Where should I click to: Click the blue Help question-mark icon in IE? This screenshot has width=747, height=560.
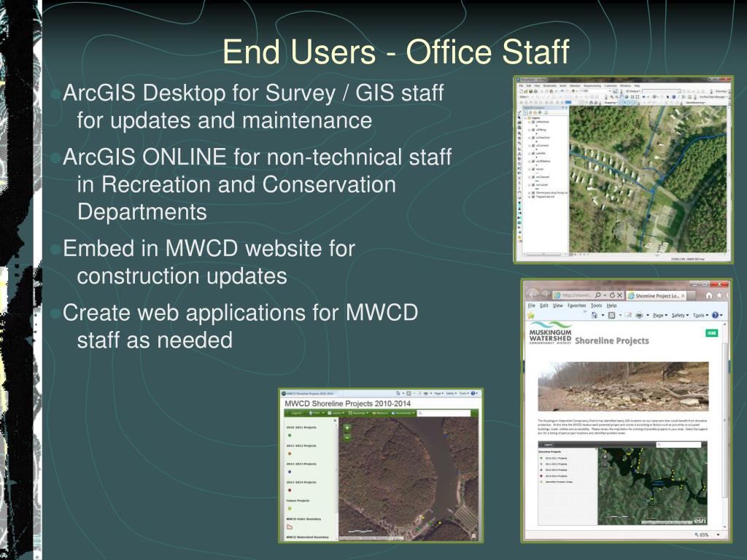[x=715, y=315]
